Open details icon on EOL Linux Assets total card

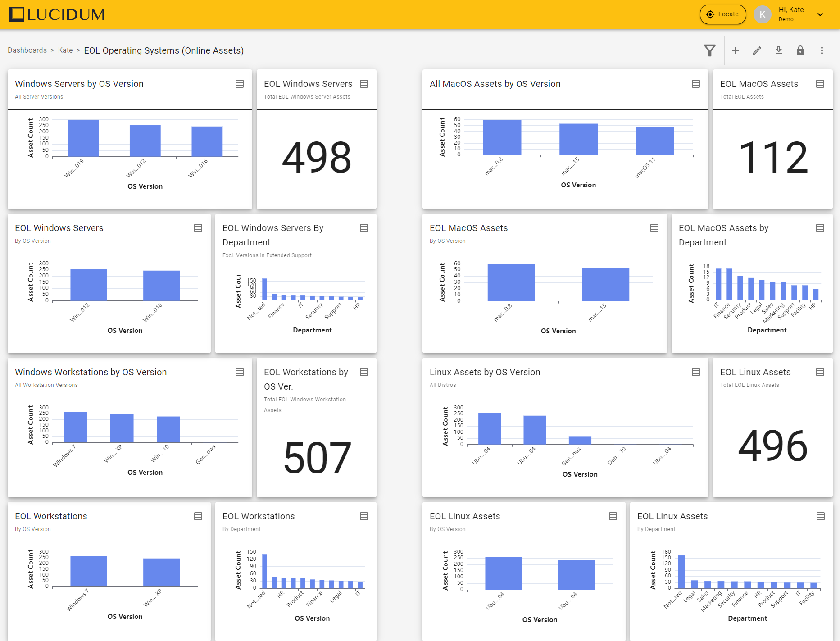(820, 372)
